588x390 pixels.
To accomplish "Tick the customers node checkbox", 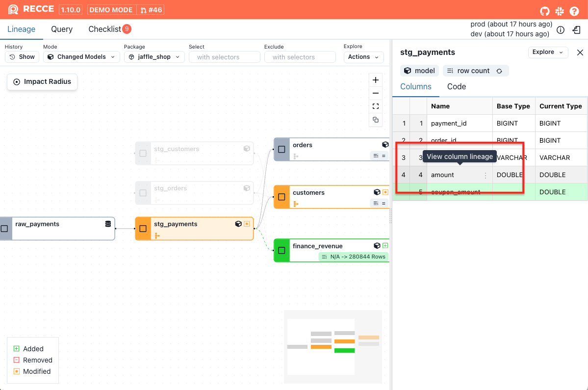I will pyautogui.click(x=281, y=197).
